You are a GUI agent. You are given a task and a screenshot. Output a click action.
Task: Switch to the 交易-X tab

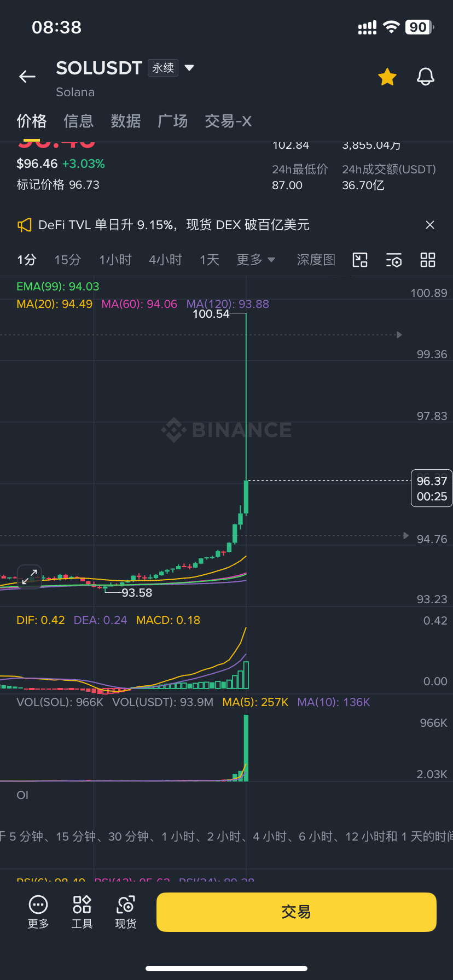[228, 121]
